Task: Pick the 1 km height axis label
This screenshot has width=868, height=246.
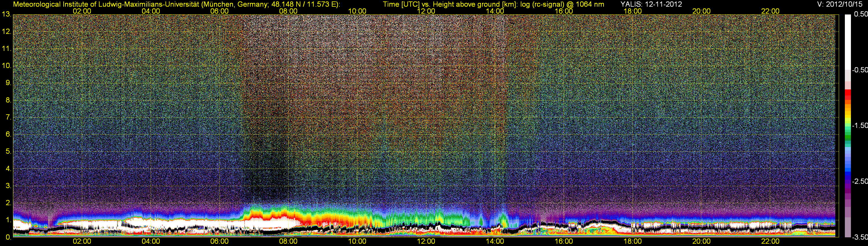Action: tap(8, 220)
